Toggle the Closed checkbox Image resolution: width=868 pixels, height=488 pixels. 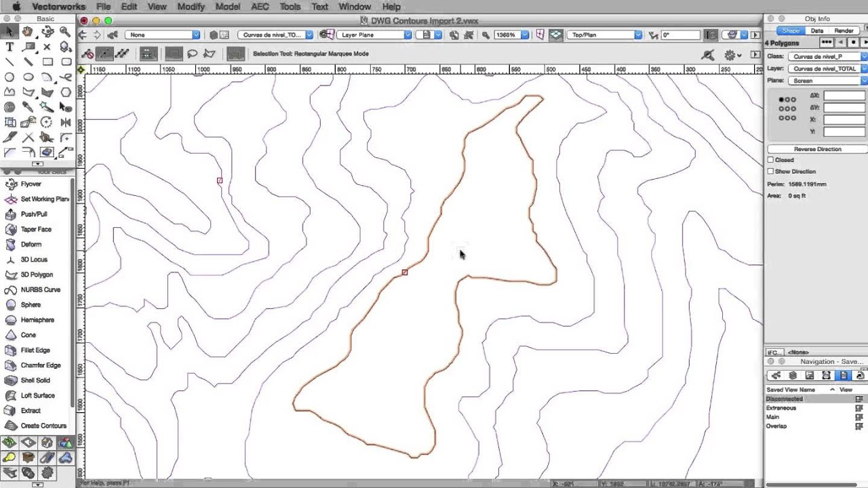(770, 160)
